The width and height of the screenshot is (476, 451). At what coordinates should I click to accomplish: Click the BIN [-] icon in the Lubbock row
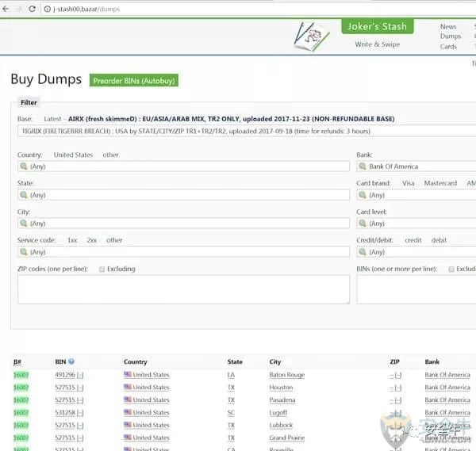(x=80, y=426)
